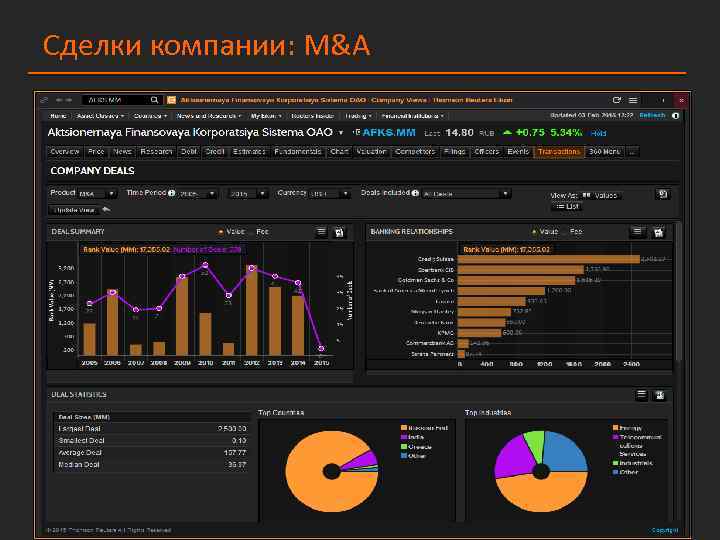Switch to the Overview tab

coord(65,152)
